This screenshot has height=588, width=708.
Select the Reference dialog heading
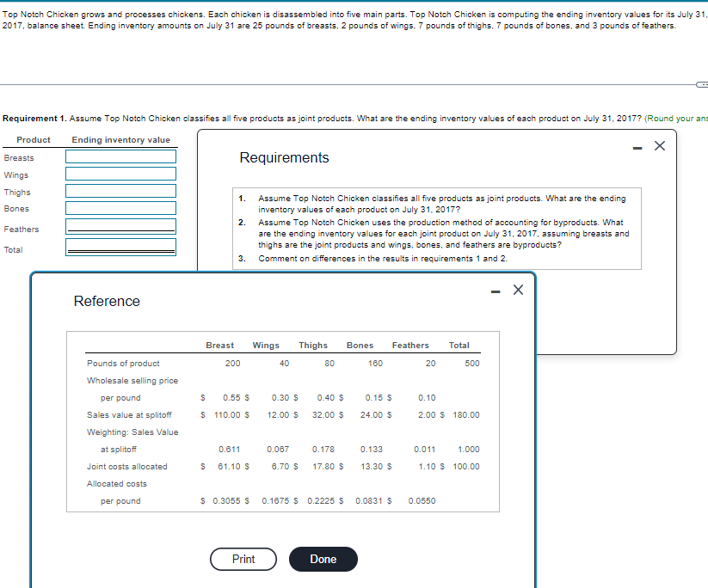pos(107,301)
